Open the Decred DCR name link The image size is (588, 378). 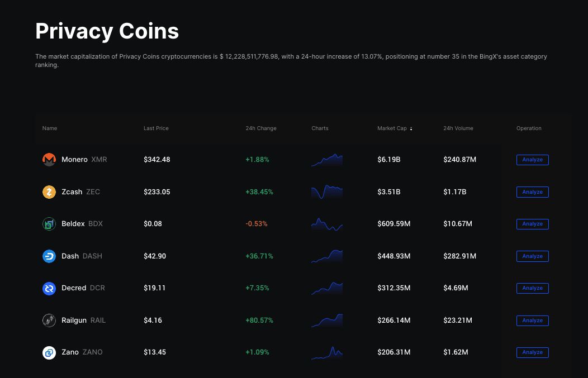pos(83,288)
